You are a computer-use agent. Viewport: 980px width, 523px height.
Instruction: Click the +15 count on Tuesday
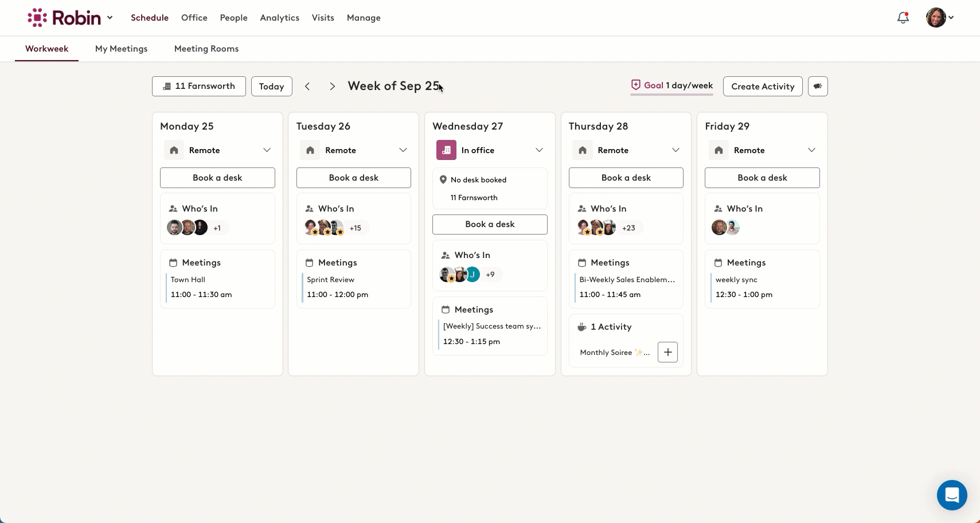[x=356, y=228]
